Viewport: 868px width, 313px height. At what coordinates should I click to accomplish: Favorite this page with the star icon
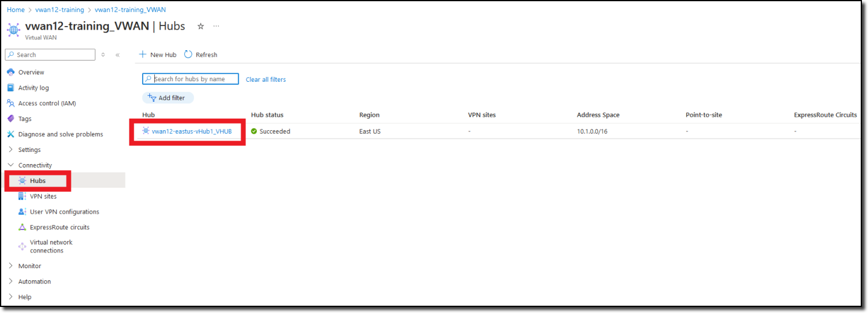(x=201, y=26)
